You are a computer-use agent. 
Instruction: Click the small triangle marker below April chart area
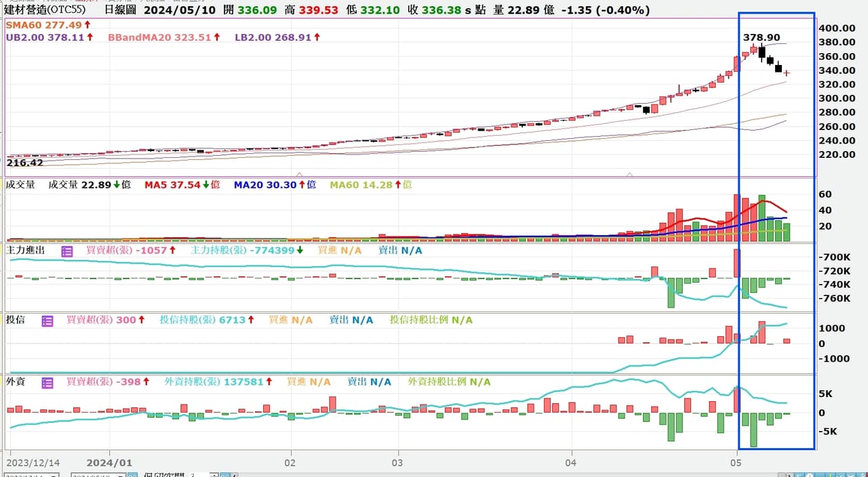(x=629, y=175)
